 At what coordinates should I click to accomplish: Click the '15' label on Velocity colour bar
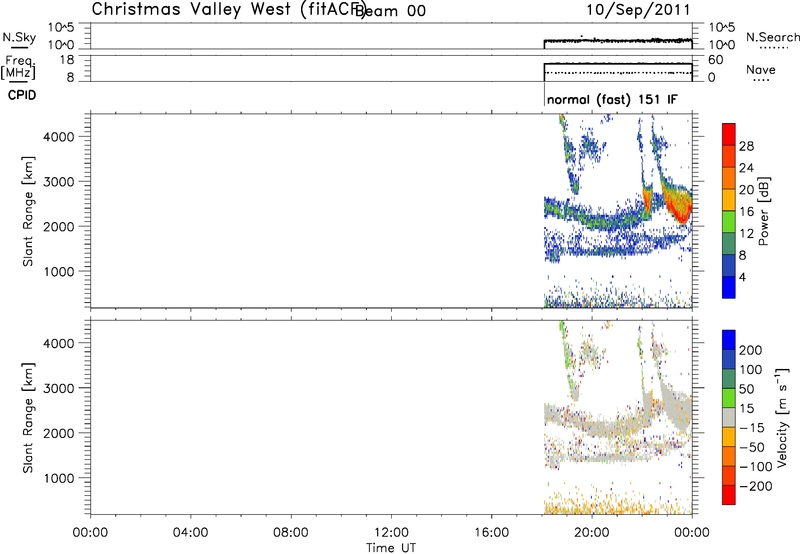click(746, 409)
